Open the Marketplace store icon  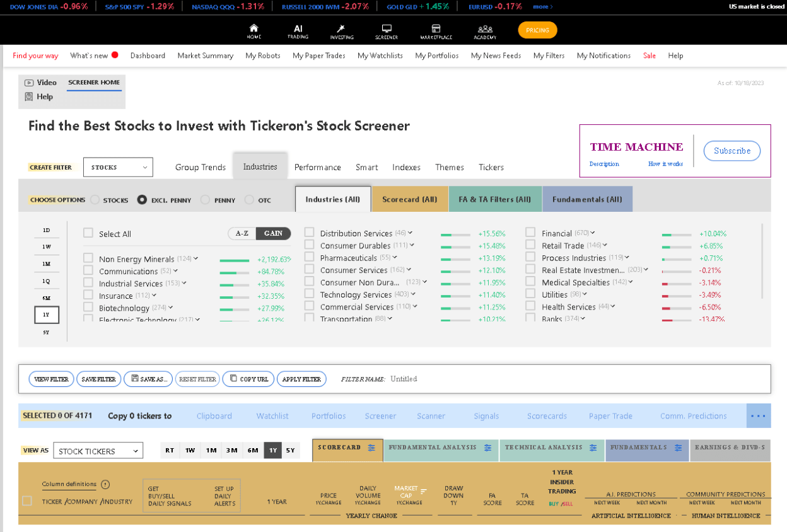(436, 28)
